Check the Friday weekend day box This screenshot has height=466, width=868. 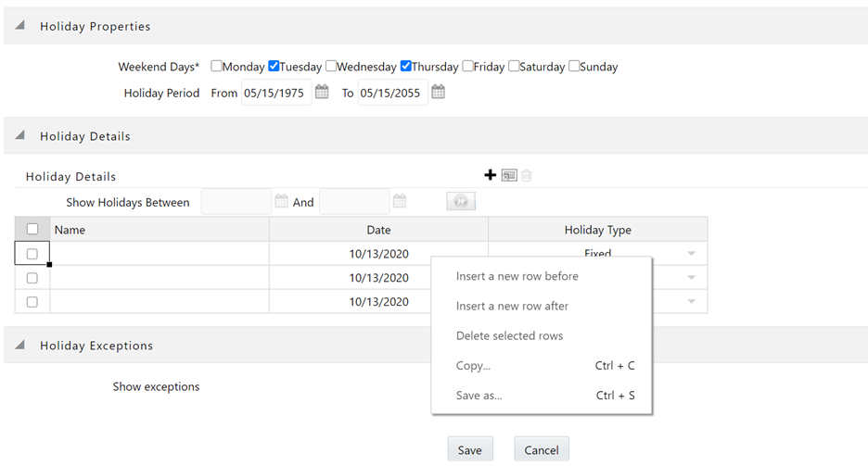point(467,67)
